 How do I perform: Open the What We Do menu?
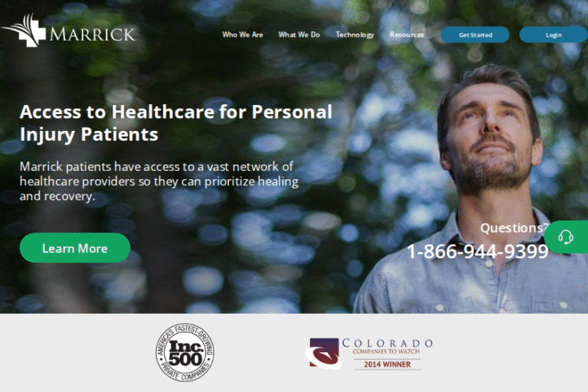point(299,34)
